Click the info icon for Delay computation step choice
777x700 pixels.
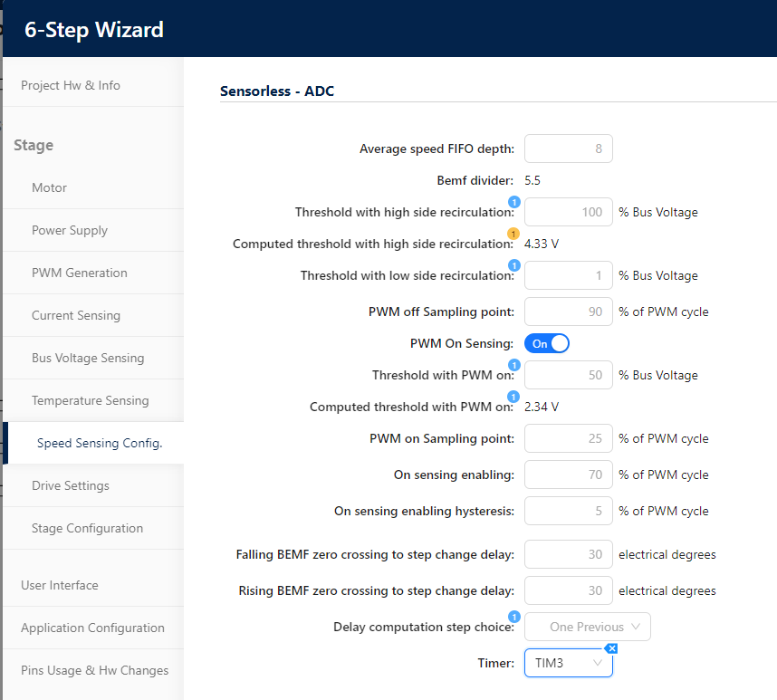click(x=514, y=617)
